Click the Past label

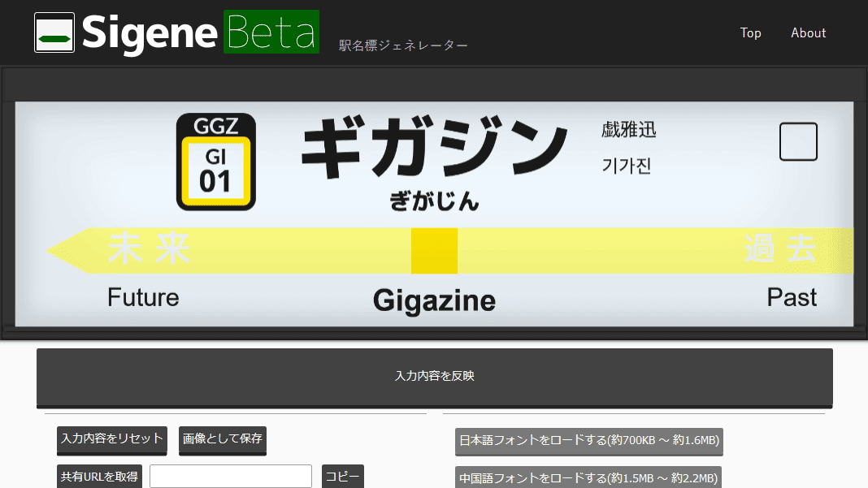(x=792, y=298)
